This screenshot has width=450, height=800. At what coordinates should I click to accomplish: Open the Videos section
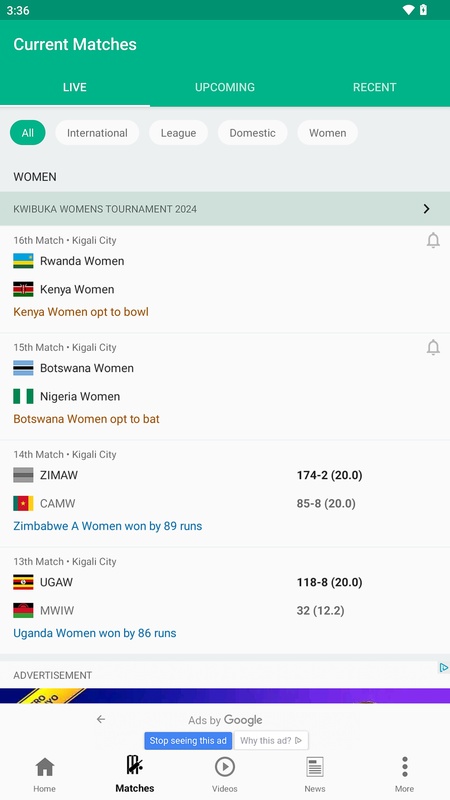click(224, 774)
